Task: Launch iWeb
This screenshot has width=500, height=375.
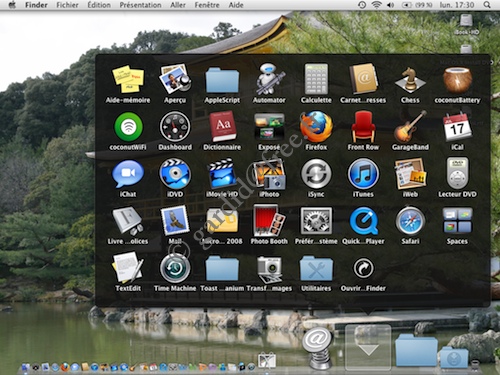Action: pos(410,174)
